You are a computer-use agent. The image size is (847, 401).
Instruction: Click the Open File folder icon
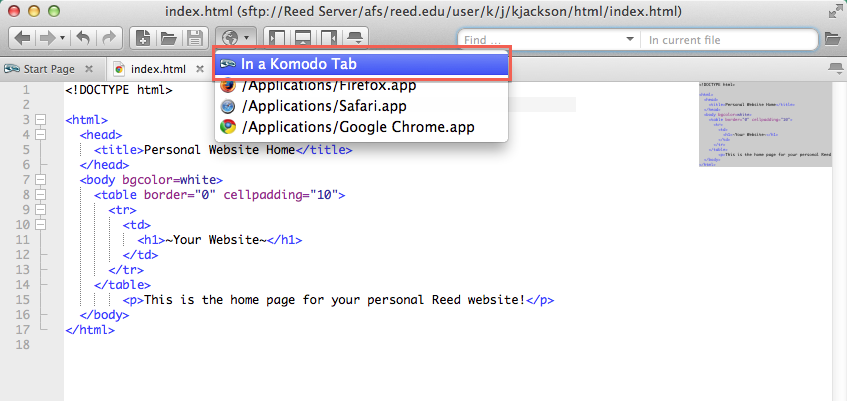click(x=168, y=39)
